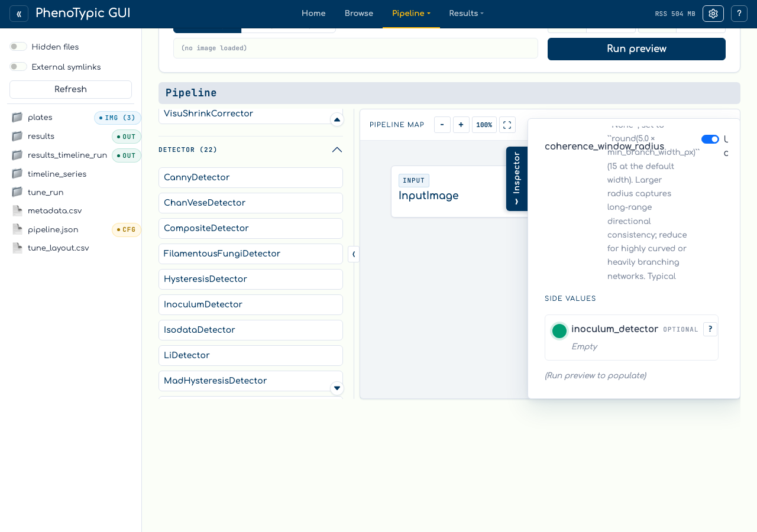Zoom in pipeline map with plus
Viewport: 757px width, 532px height.
[461, 125]
